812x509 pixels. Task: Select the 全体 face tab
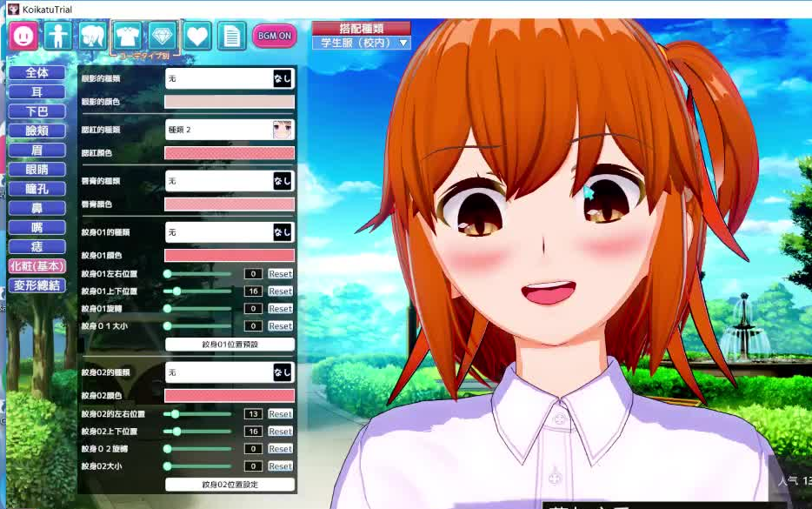pos(37,72)
